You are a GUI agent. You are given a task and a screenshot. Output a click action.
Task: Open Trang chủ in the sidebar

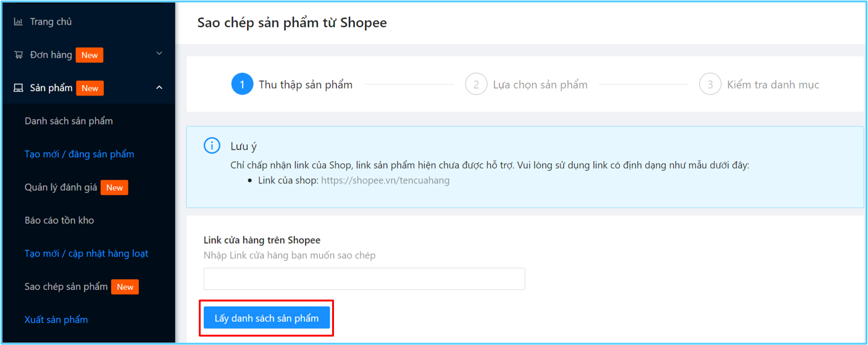click(51, 22)
